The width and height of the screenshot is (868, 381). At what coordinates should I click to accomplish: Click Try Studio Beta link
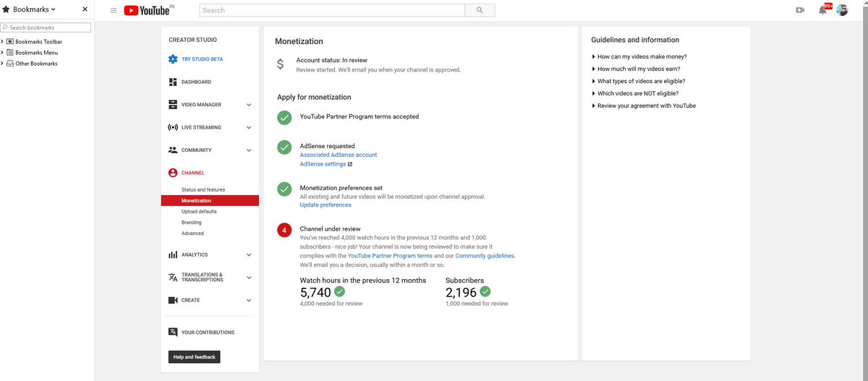[203, 59]
